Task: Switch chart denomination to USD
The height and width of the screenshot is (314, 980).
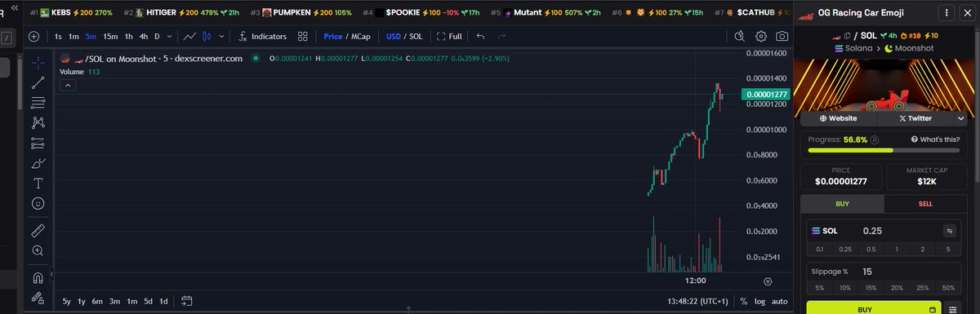Action: coord(394,37)
